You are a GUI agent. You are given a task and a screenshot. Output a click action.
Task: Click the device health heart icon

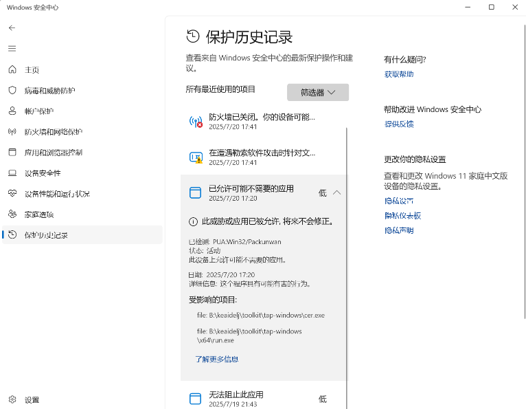12,193
